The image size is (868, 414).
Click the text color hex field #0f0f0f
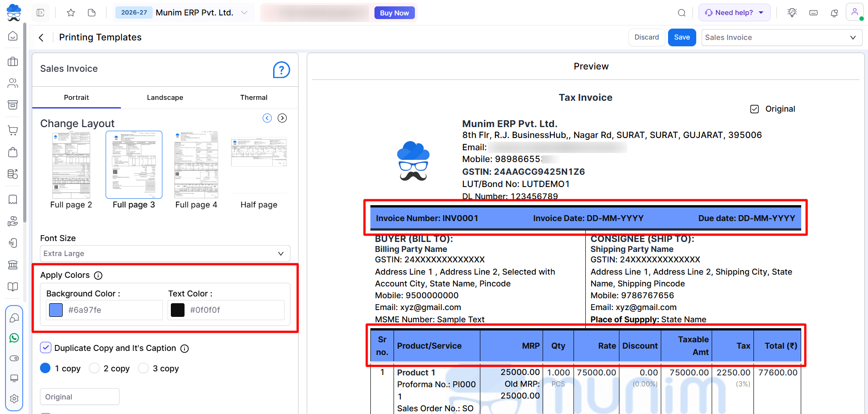(226, 310)
